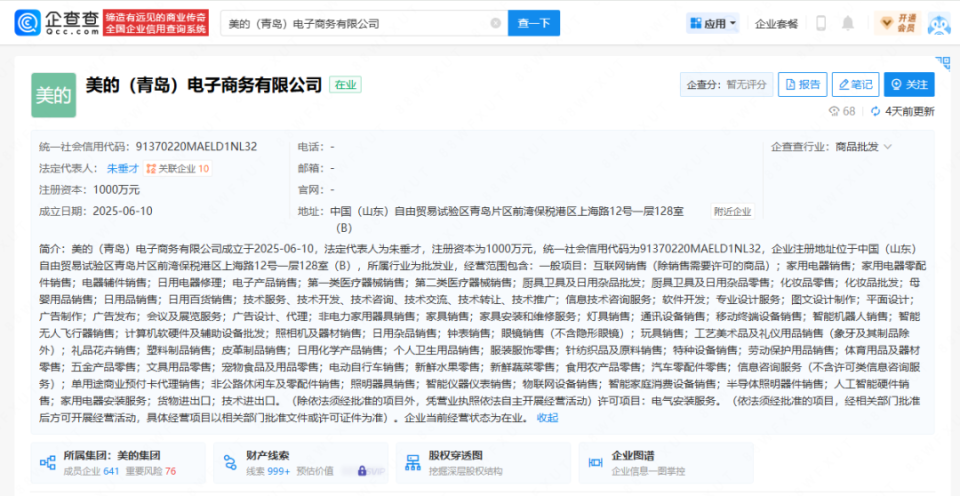The image size is (960, 496).
Task: Open 所属集团 美的集团 card
Action: (118, 463)
